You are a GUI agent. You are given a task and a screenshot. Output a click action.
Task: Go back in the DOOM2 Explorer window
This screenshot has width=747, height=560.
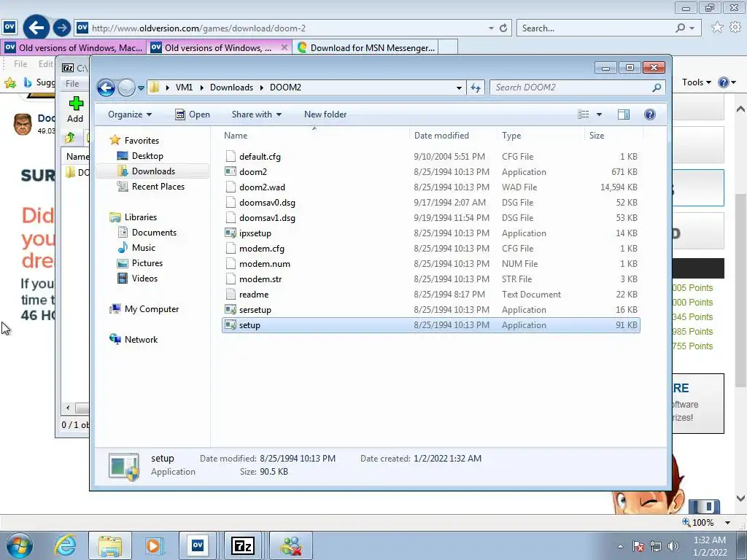[x=106, y=87]
